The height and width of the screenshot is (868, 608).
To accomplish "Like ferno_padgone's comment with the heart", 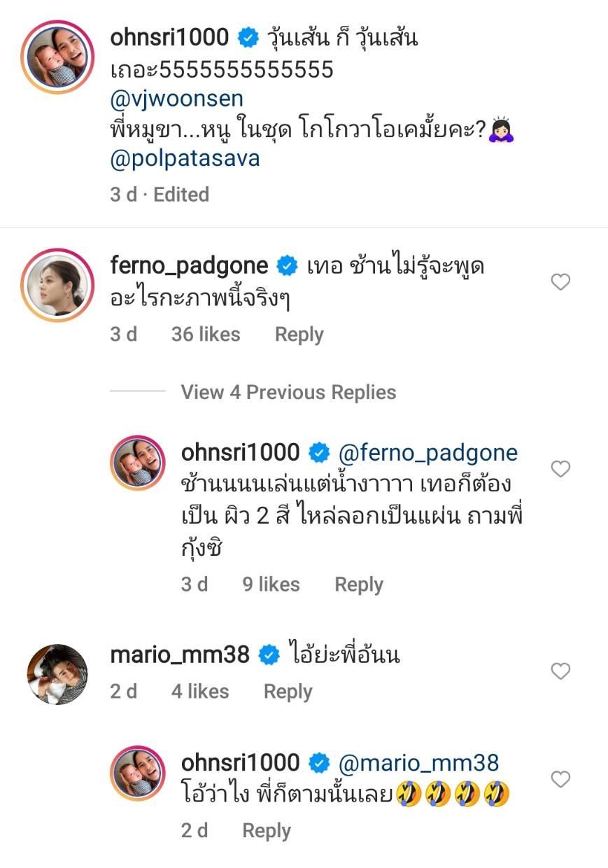I will (560, 282).
